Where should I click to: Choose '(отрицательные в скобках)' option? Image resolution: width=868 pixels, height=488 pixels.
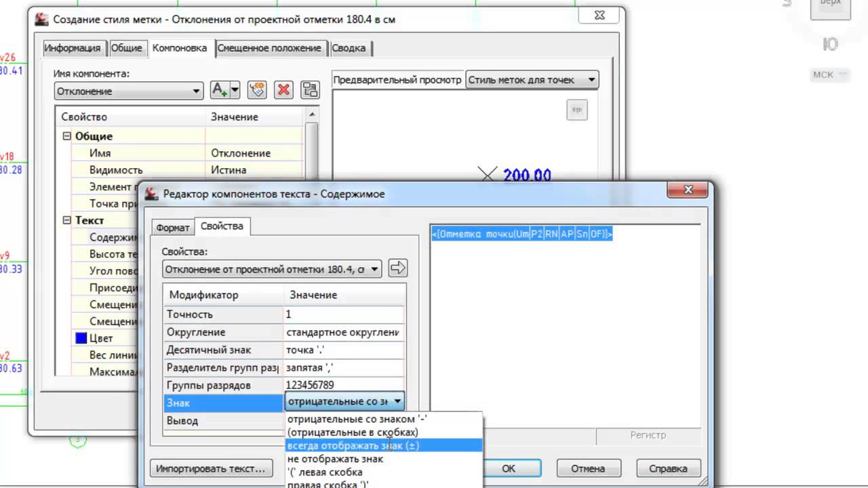(x=384, y=432)
